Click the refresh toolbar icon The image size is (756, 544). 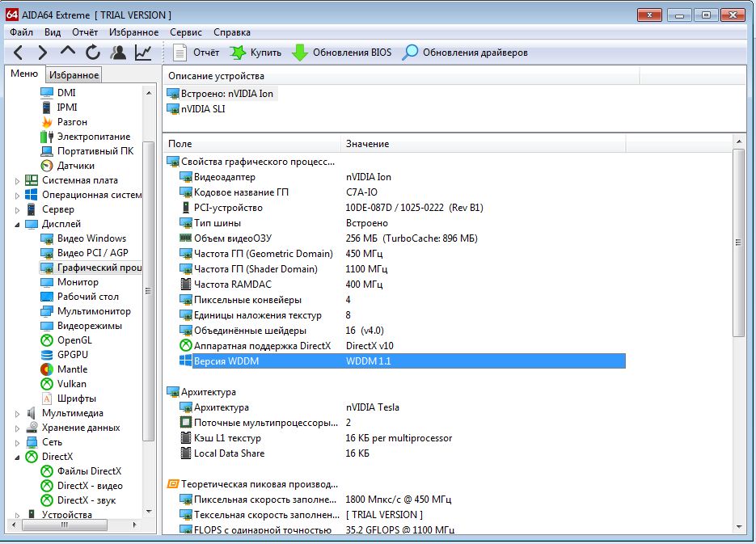coord(92,52)
